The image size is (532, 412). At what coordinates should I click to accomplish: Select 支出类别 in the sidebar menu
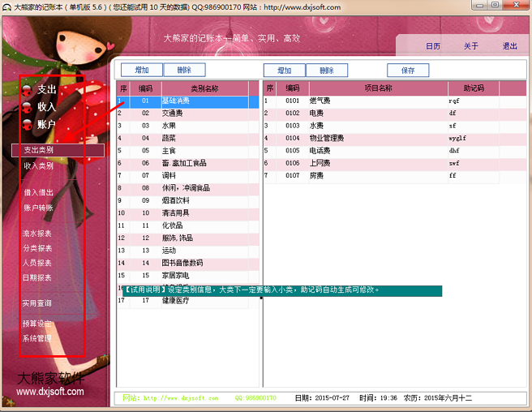[x=58, y=150]
